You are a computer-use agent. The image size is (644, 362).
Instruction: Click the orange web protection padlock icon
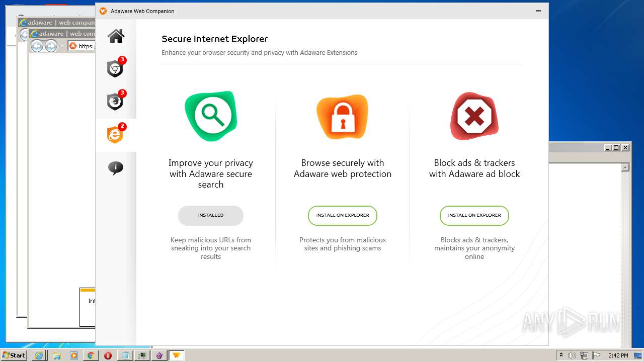[343, 117]
